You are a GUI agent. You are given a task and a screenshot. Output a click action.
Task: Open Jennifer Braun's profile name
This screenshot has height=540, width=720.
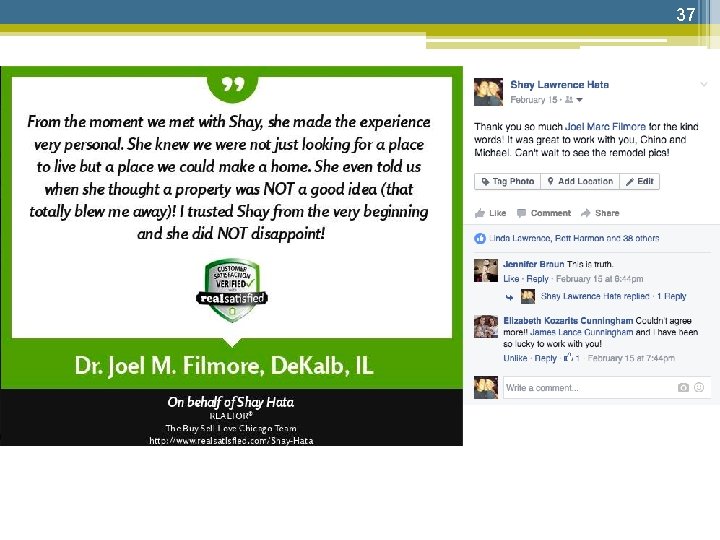point(534,264)
